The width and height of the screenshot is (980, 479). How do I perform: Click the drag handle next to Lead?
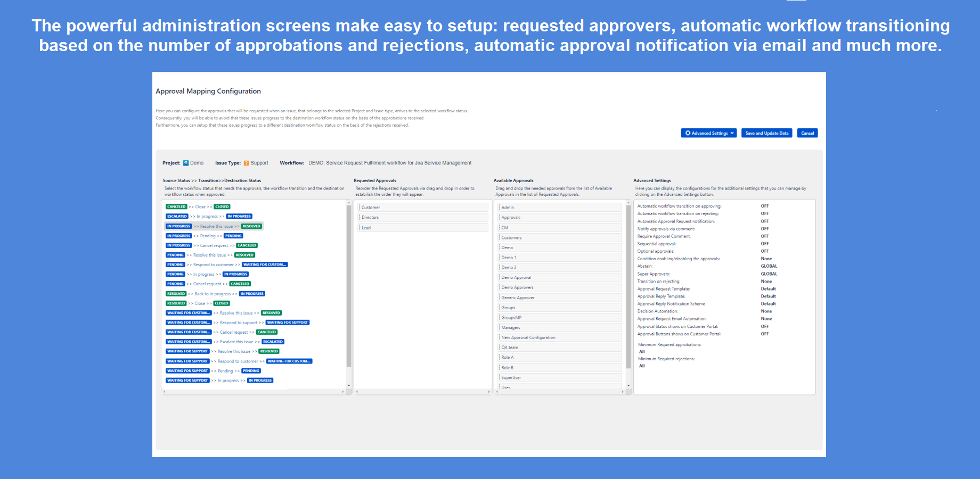coord(359,227)
